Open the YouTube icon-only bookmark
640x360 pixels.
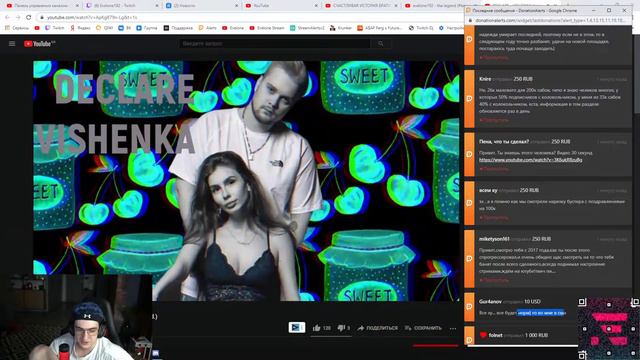[37, 28]
